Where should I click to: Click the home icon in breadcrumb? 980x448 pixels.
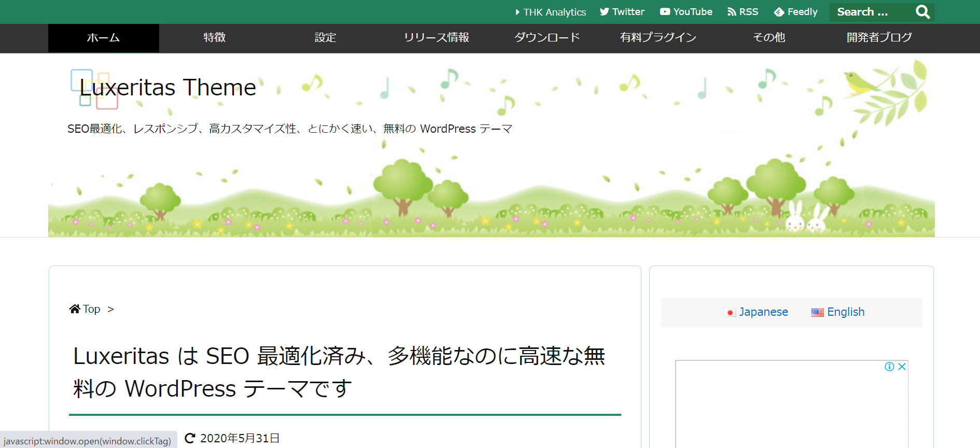[75, 309]
